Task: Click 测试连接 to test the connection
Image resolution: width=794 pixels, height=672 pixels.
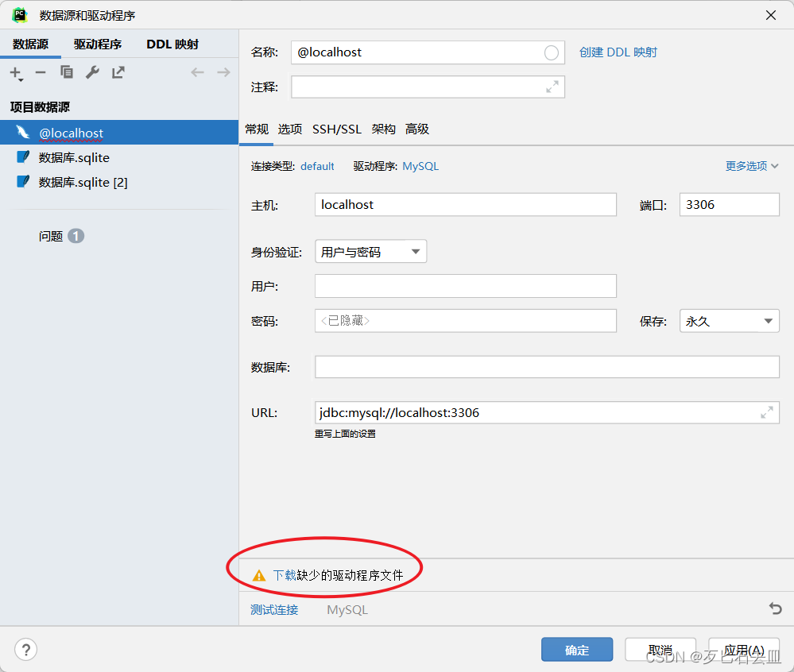Action: click(x=273, y=609)
